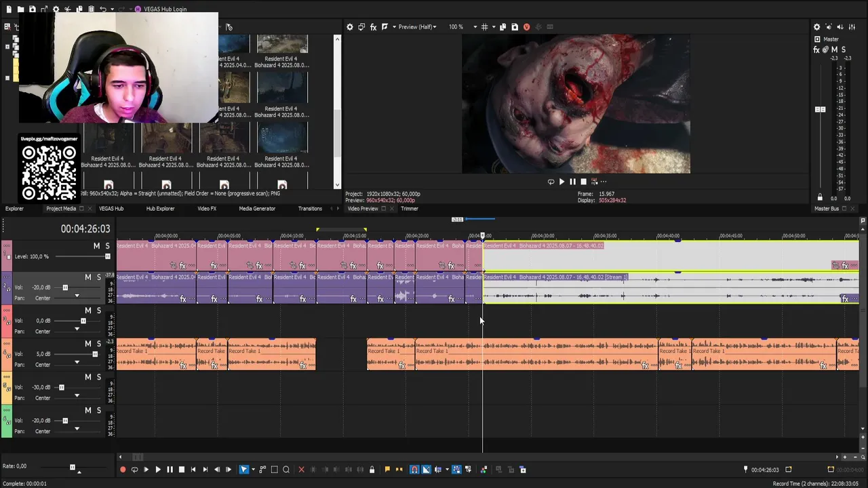This screenshot has height=488, width=868.
Task: Toggle Enable Snapping magnet icon
Action: (x=414, y=469)
